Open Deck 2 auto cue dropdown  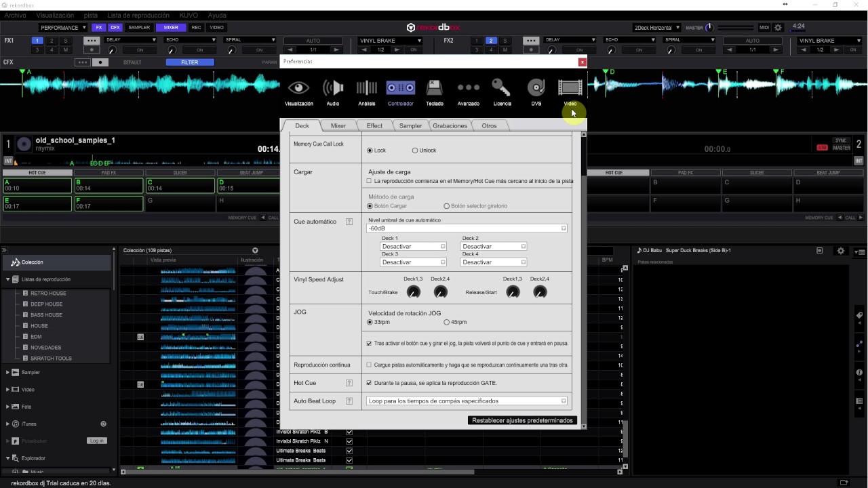[493, 247]
